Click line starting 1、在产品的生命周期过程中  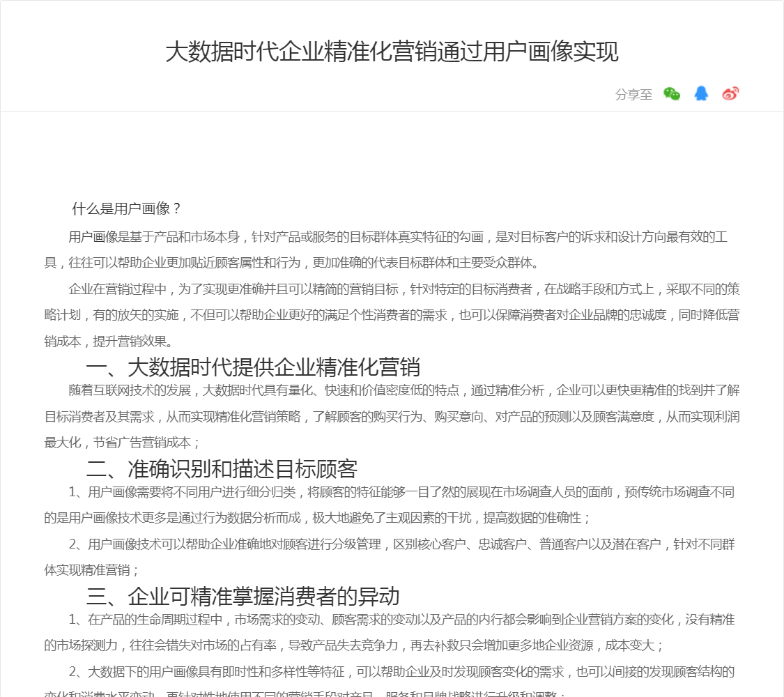click(x=401, y=620)
